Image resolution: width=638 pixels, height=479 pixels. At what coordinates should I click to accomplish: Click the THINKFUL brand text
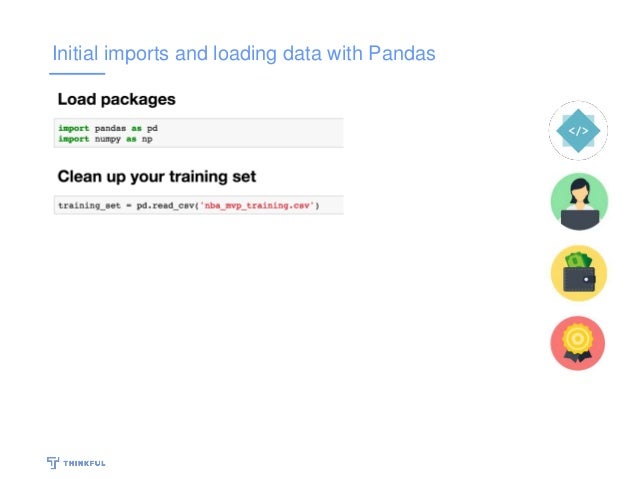coord(84,463)
